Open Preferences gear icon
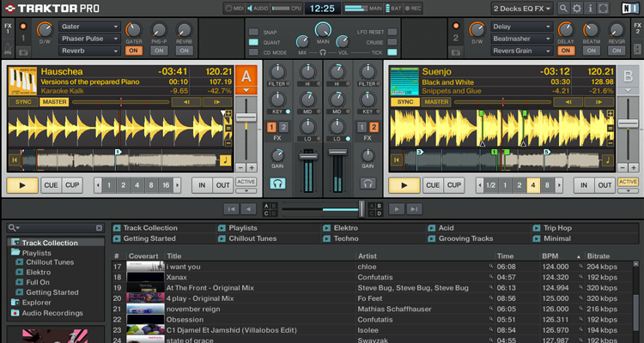Image resolution: width=644 pixels, height=343 pixels. click(x=577, y=9)
